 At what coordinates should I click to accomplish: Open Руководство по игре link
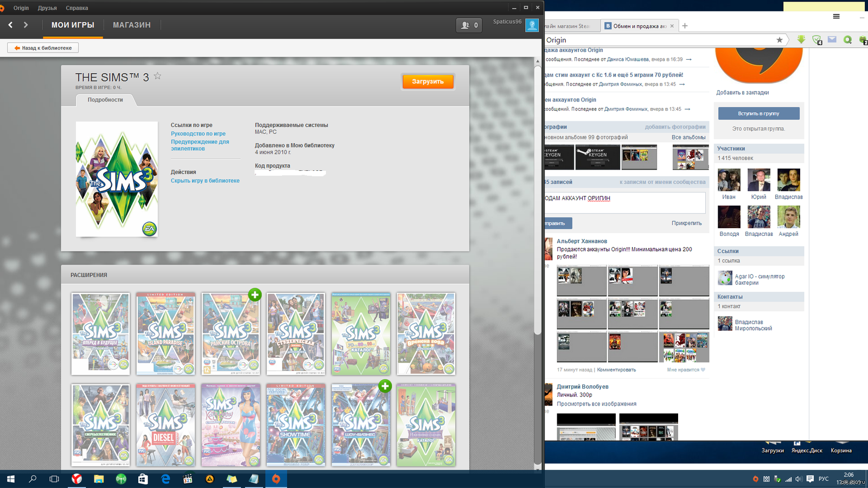(x=198, y=133)
